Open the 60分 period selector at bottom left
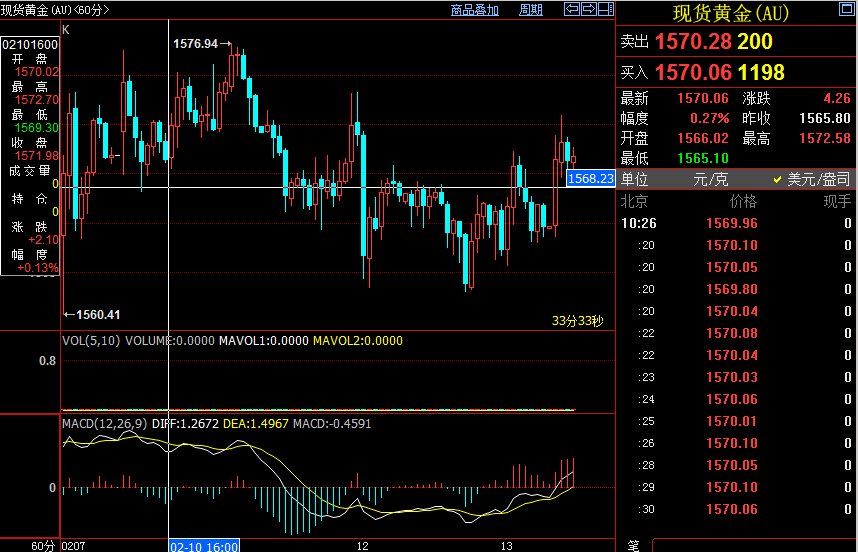 click(x=43, y=546)
